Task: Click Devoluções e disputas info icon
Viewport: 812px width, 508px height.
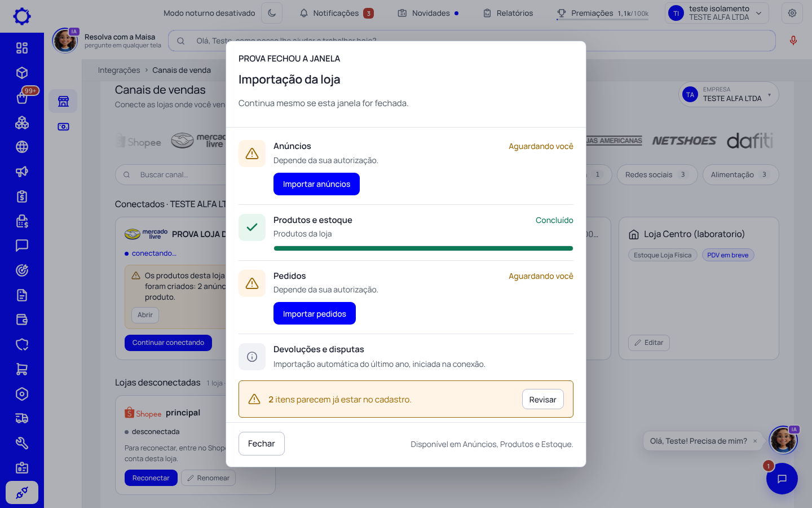Action: pyautogui.click(x=252, y=357)
